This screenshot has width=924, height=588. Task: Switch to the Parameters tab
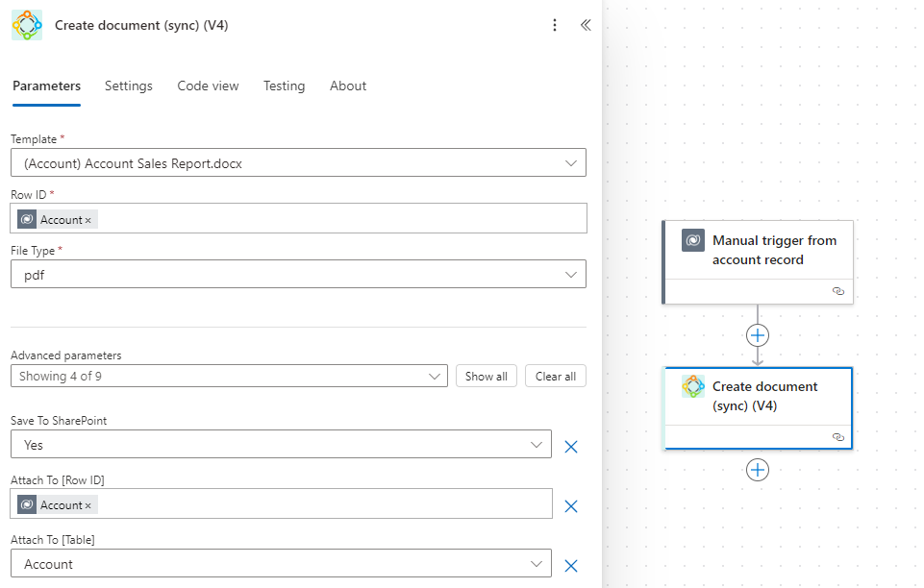coord(46,86)
